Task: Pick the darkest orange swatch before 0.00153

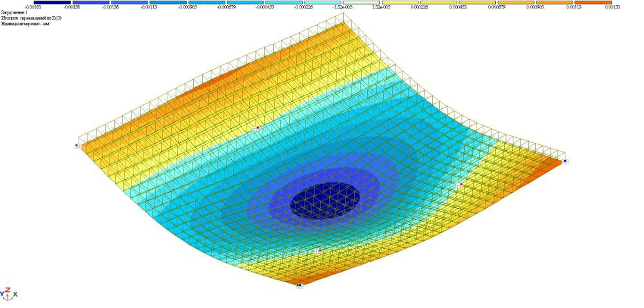Action: tap(592, 2)
